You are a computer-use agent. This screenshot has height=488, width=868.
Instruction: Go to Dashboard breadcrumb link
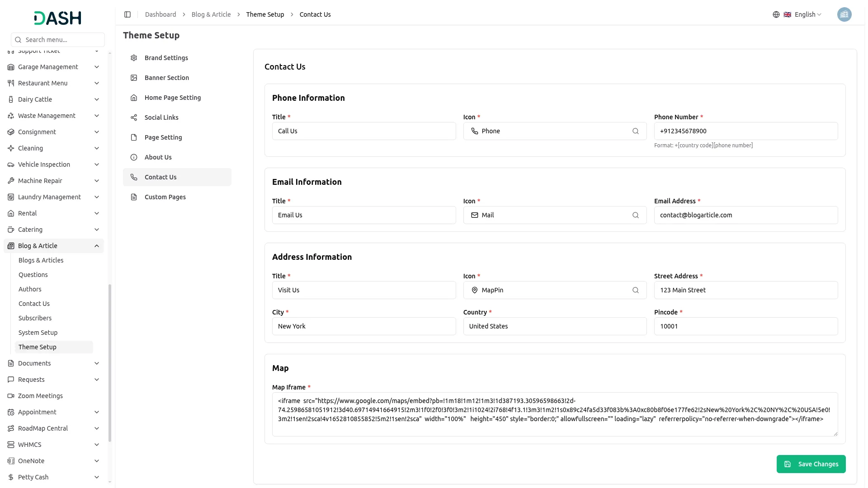click(x=160, y=14)
